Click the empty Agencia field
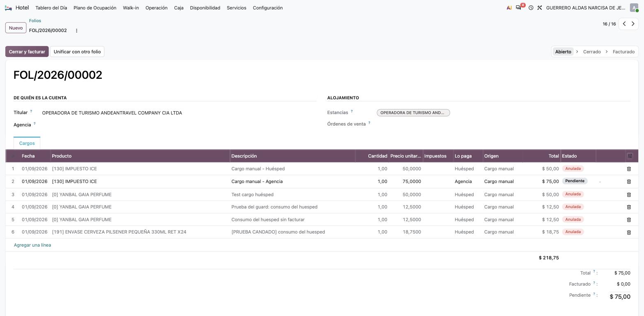644x316 pixels. click(x=179, y=125)
